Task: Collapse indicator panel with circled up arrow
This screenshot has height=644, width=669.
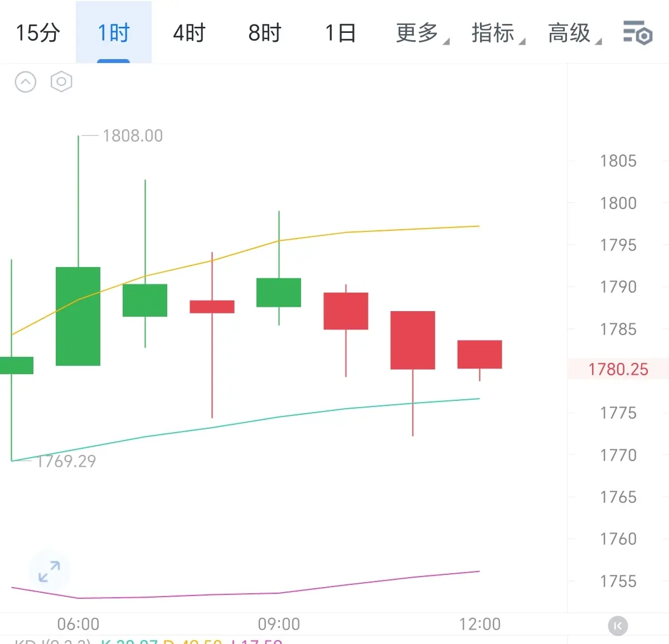Action: (x=25, y=82)
